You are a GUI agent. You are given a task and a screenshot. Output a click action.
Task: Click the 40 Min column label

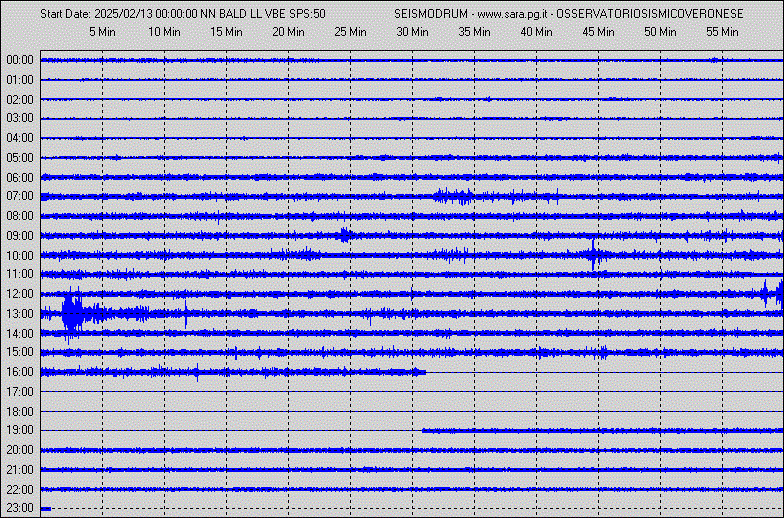[x=536, y=32]
